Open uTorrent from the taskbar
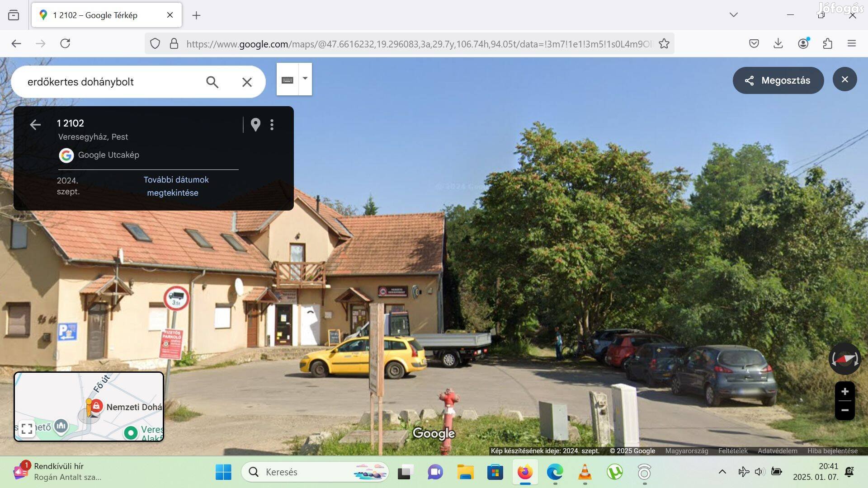Screen dimensions: 868x488 click(x=614, y=472)
